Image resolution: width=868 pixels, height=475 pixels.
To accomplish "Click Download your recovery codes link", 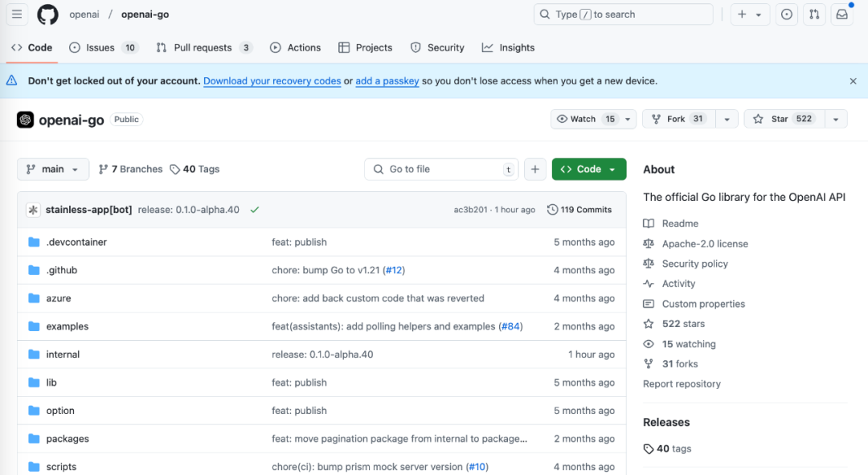I will [x=272, y=81].
